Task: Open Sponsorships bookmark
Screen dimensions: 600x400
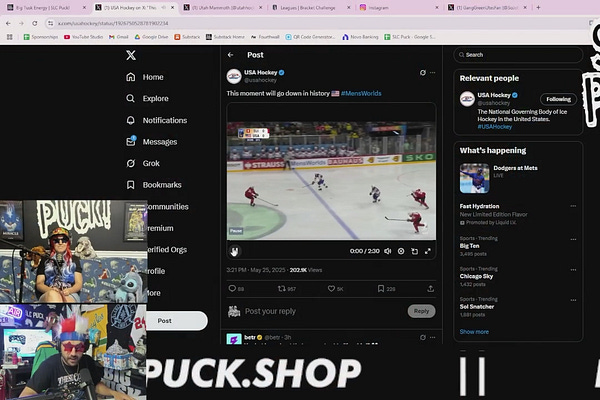Action: [41, 37]
